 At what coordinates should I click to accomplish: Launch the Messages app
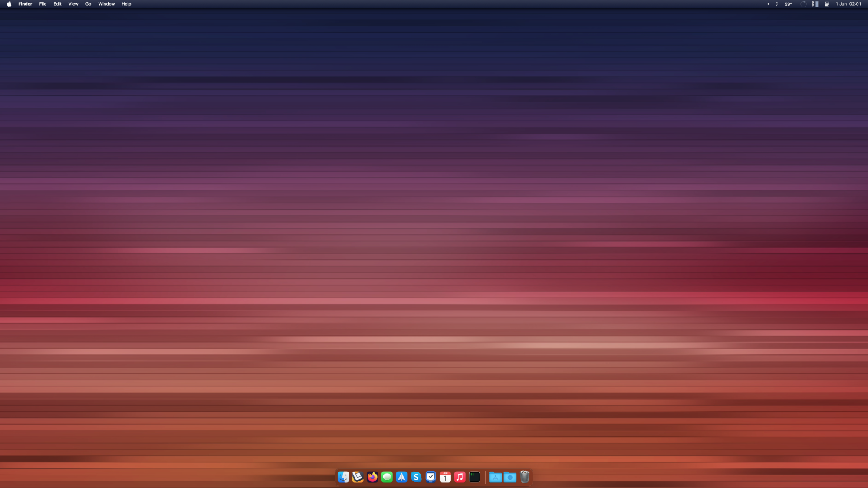tap(387, 477)
